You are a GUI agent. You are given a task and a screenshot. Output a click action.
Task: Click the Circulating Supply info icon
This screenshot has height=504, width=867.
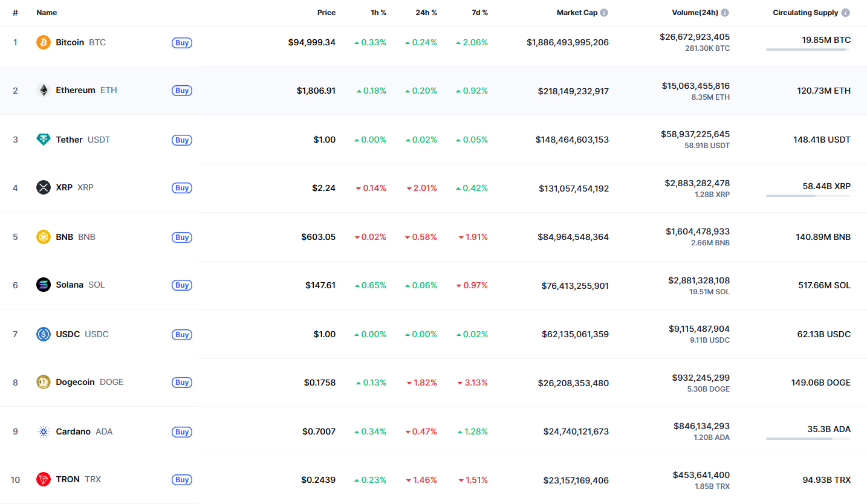tap(845, 13)
